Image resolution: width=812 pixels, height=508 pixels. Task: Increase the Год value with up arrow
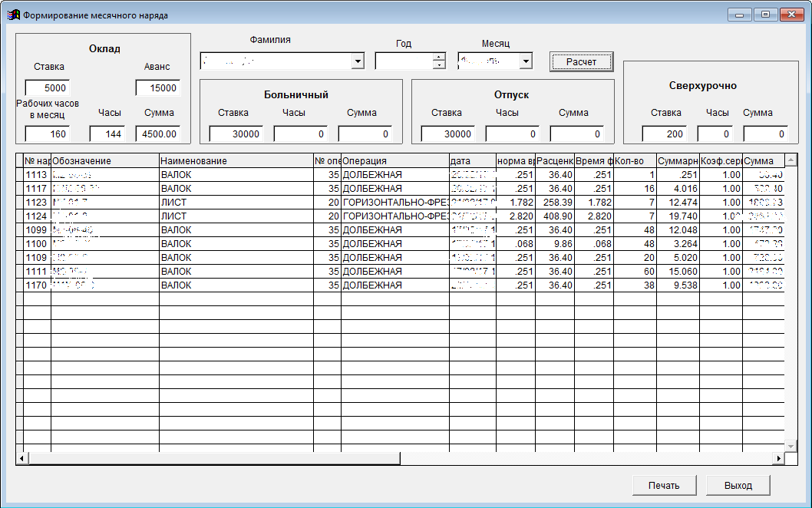click(438, 57)
